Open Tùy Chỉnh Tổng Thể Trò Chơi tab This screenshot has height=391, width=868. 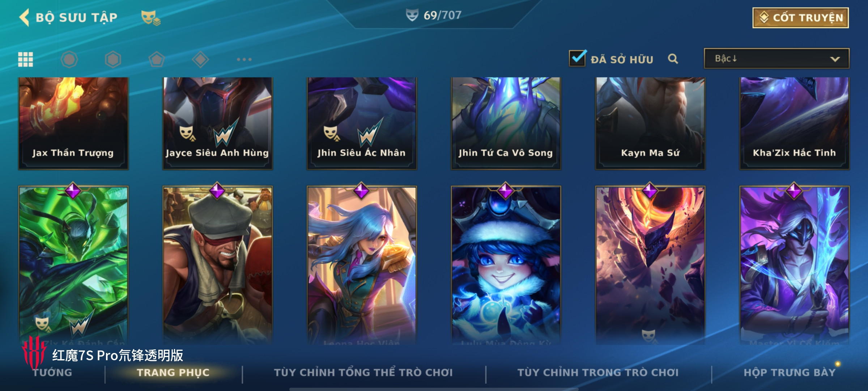(x=363, y=373)
